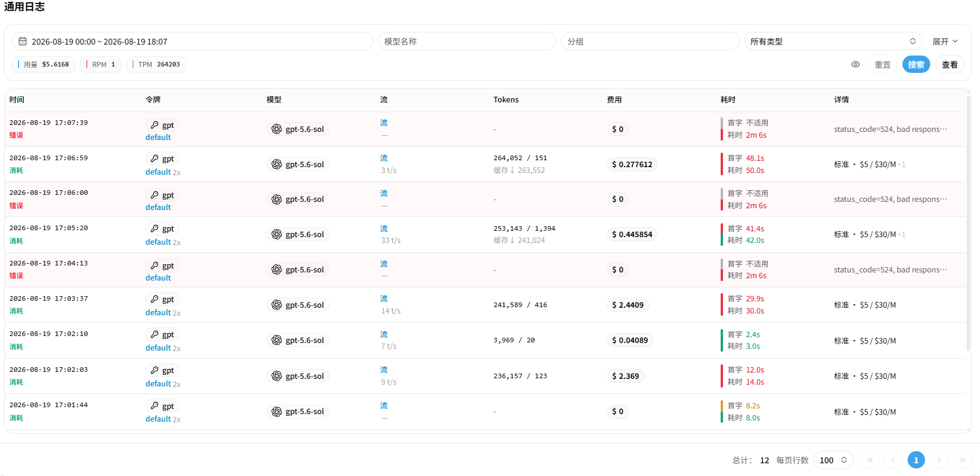The width and height of the screenshot is (980, 476).
Task: Click the token count 264,052 / 151
Action: click(x=520, y=158)
